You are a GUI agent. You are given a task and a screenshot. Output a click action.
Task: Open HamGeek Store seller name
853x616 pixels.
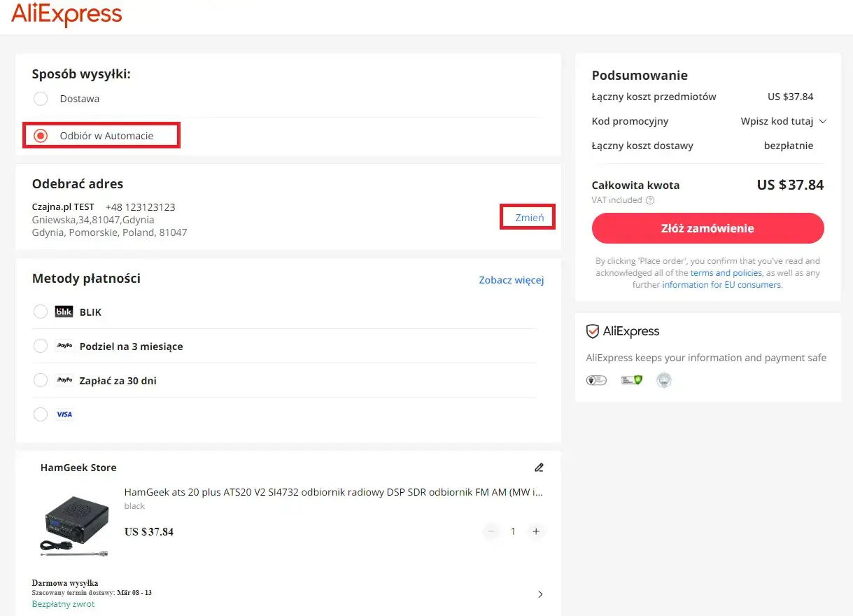(78, 468)
